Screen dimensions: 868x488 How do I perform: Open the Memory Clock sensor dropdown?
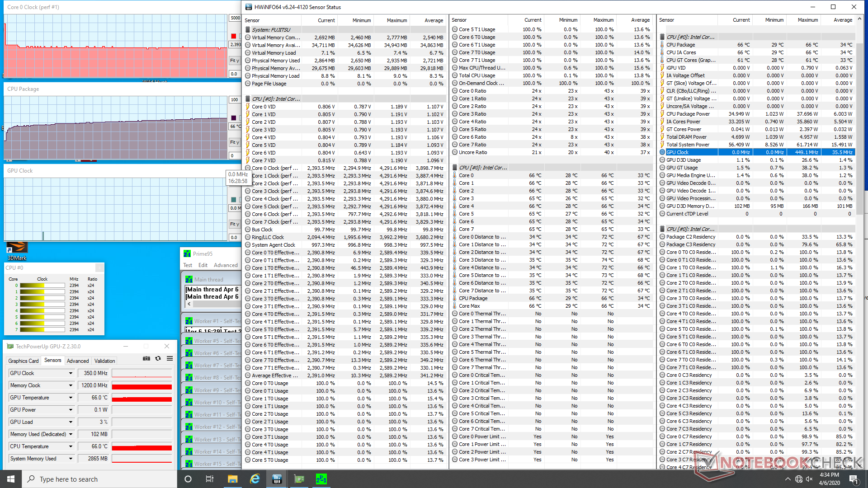coord(71,385)
